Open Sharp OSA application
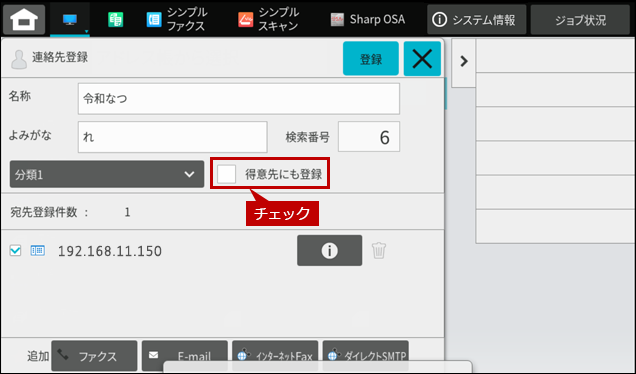The height and width of the screenshot is (374, 636). [x=367, y=19]
